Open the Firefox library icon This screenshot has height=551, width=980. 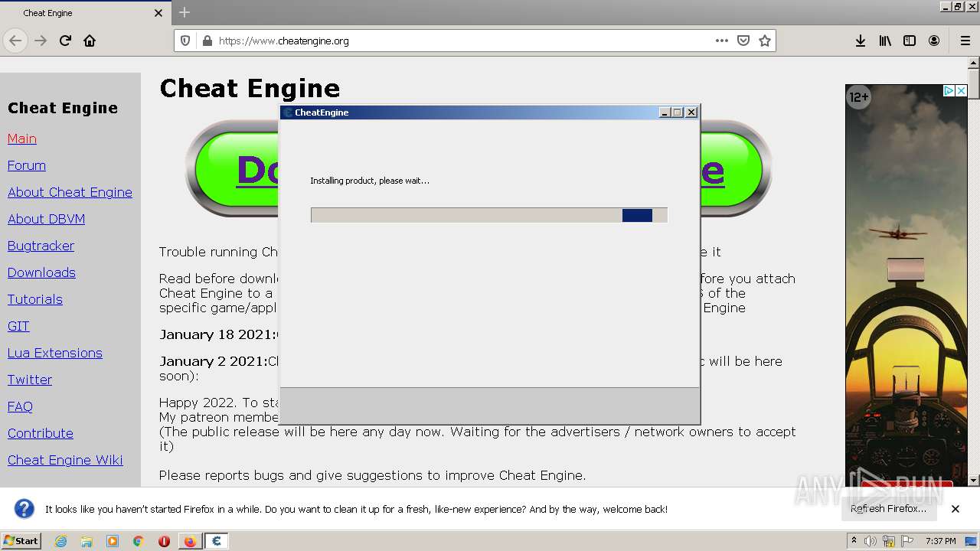(x=885, y=41)
